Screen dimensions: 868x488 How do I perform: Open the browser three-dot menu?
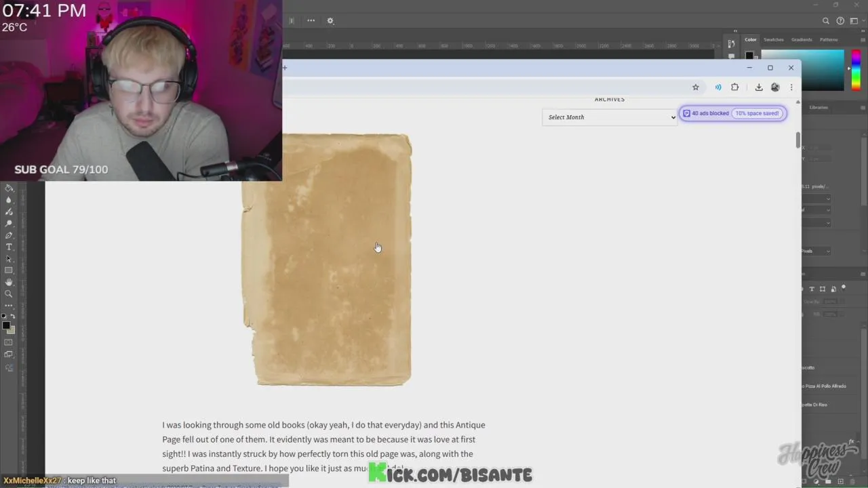791,87
